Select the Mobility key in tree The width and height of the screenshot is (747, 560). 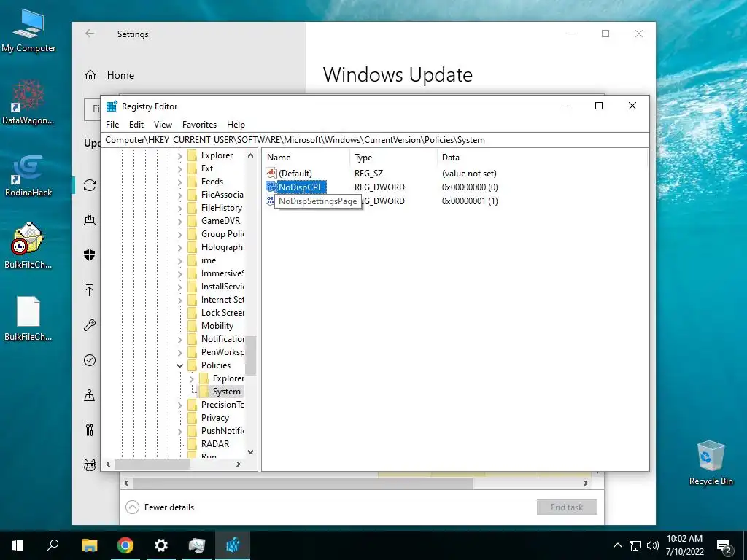217,326
